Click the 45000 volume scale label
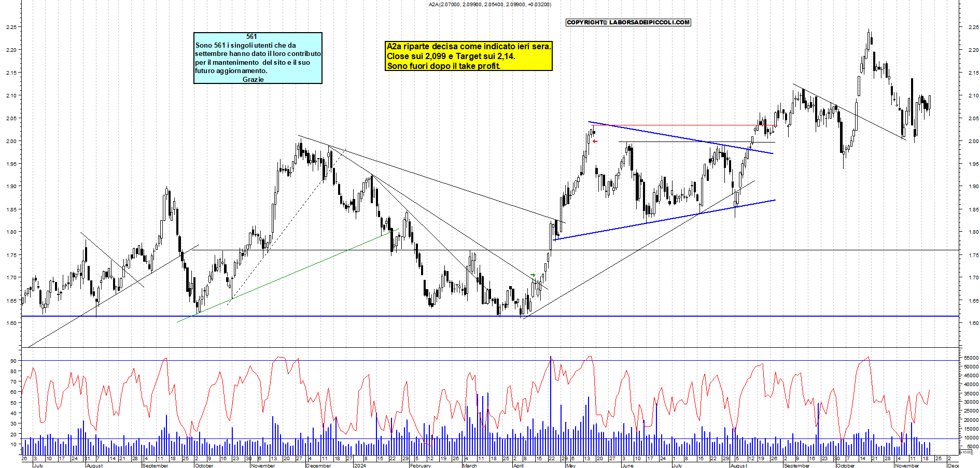 (x=971, y=375)
